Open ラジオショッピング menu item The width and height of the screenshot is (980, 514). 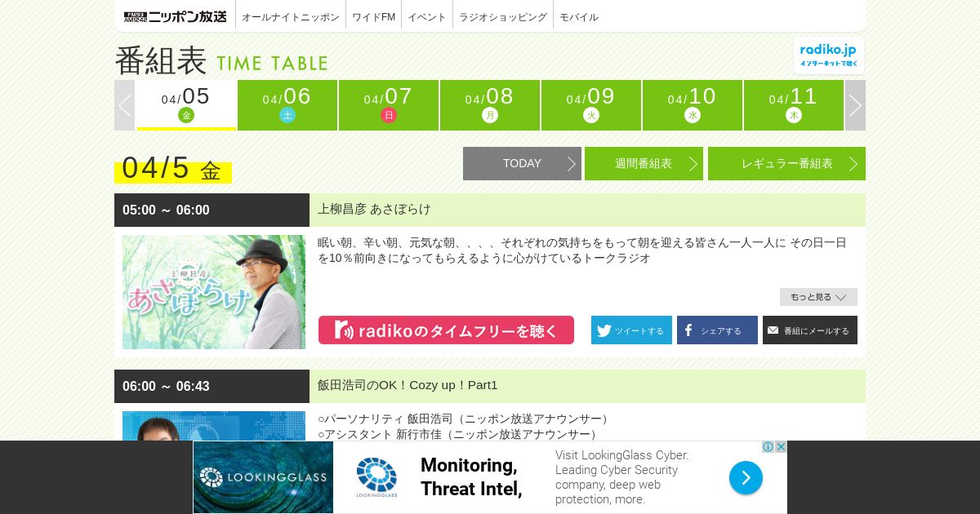coord(503,16)
